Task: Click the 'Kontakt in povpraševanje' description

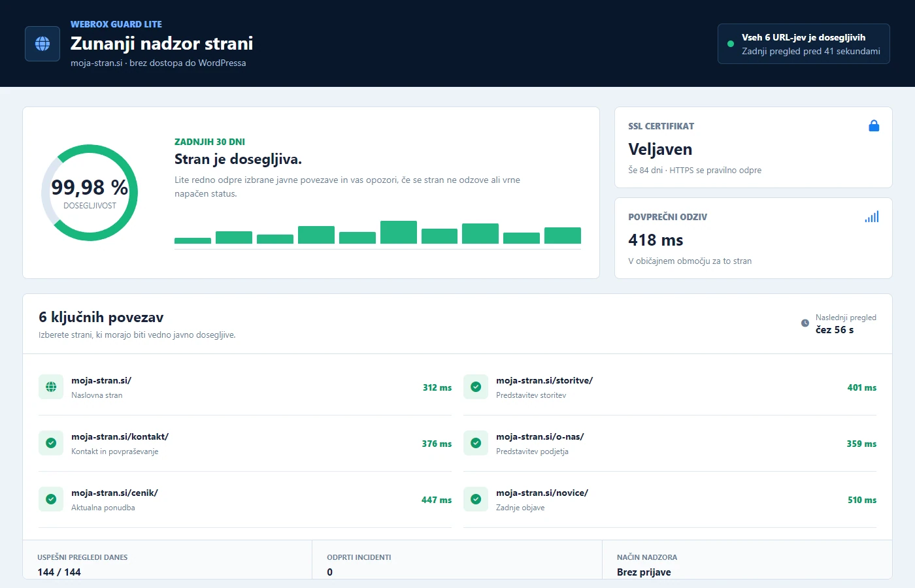Action: coord(115,451)
